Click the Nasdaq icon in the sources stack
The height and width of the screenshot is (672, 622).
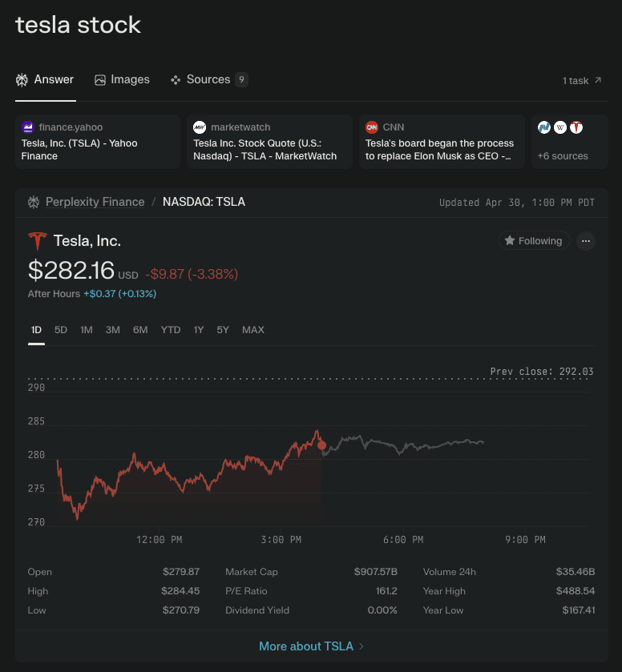(x=543, y=127)
